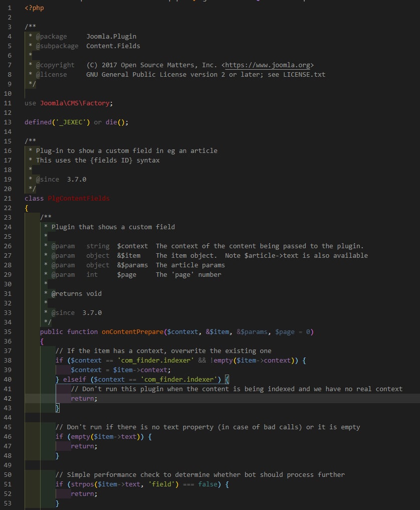Click the highlighted opening brace after elseif
This screenshot has height=510, width=420.
[227, 379]
